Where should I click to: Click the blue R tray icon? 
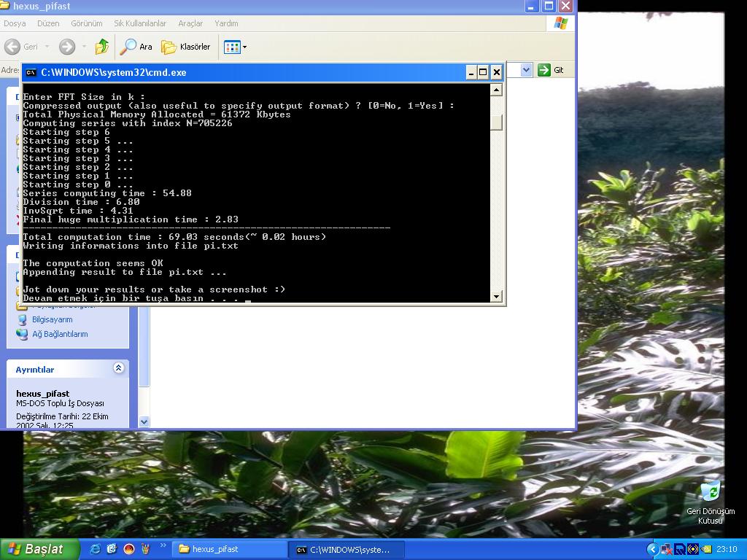pos(679,550)
